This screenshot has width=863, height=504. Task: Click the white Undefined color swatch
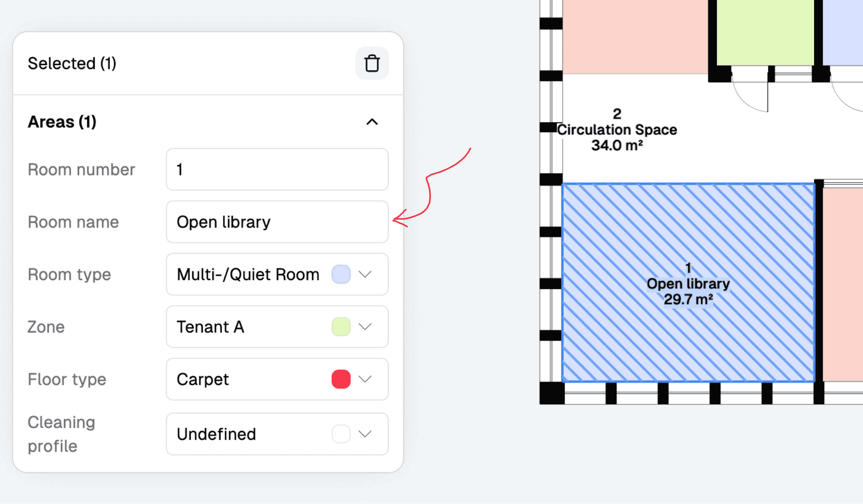(341, 434)
